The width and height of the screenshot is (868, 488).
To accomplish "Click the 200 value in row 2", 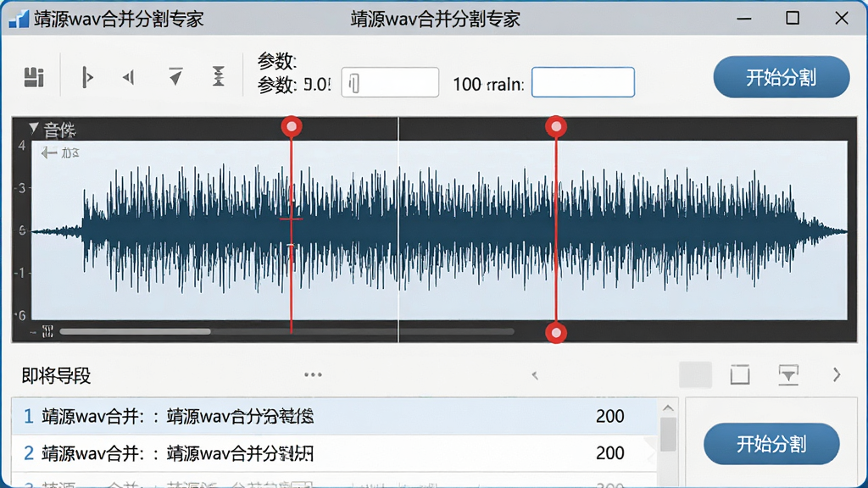I will 610,453.
